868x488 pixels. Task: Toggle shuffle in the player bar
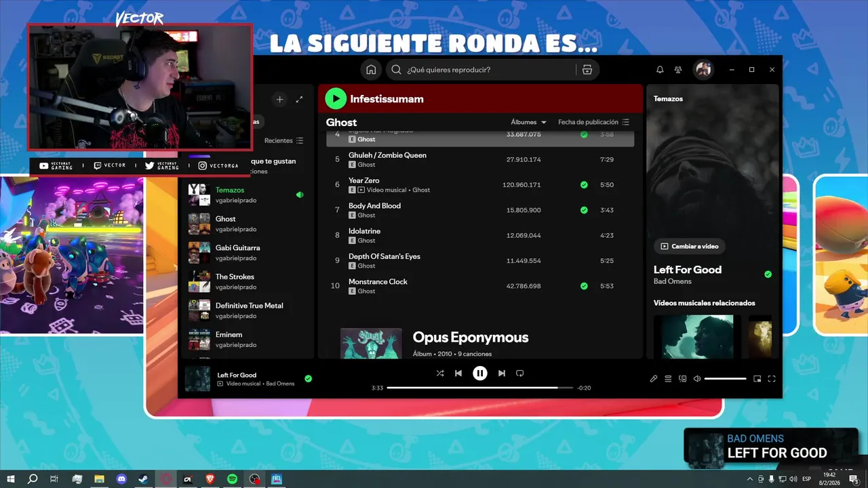pos(440,373)
